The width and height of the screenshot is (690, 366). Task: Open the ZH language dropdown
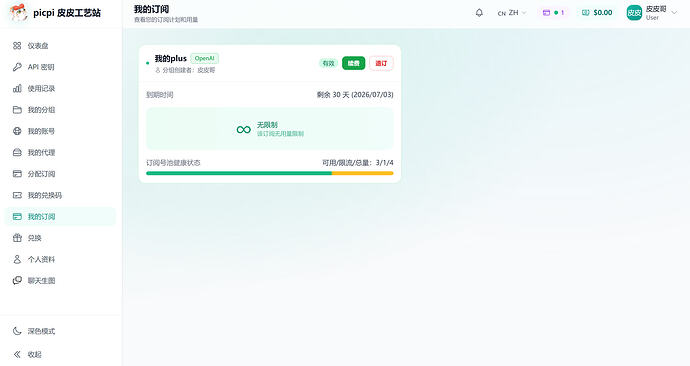(x=512, y=13)
